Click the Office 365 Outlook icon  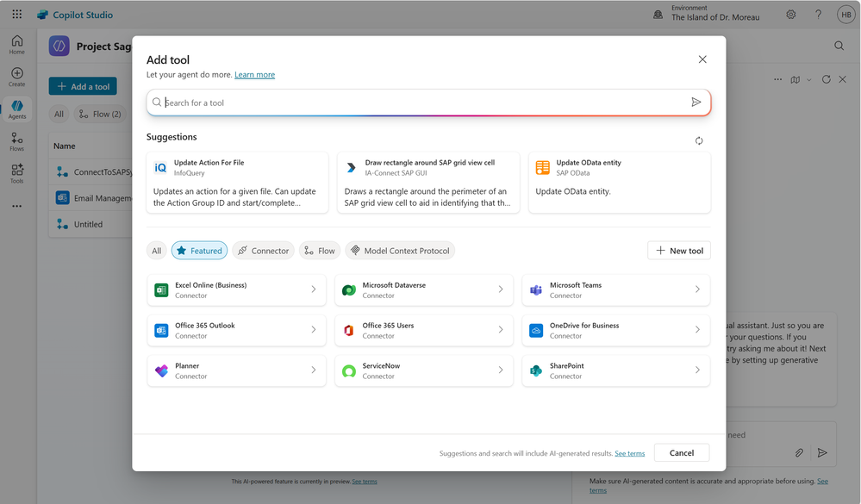tap(161, 330)
